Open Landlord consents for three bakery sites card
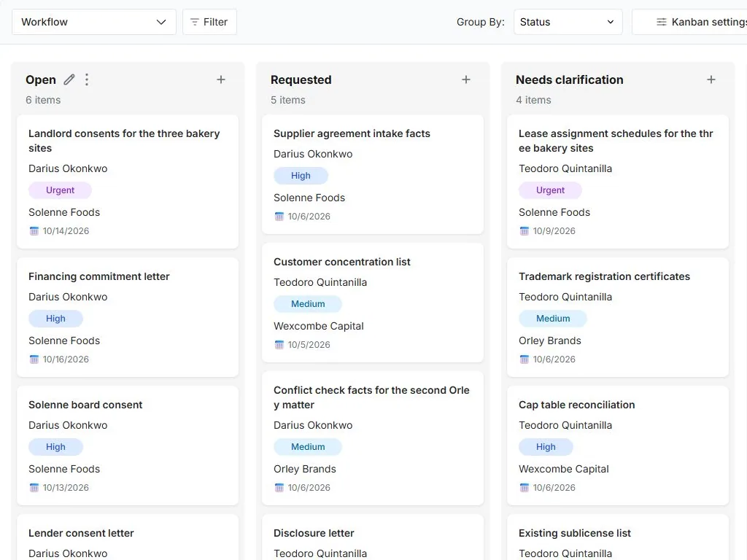Screen dimensions: 747x560 (x=128, y=182)
